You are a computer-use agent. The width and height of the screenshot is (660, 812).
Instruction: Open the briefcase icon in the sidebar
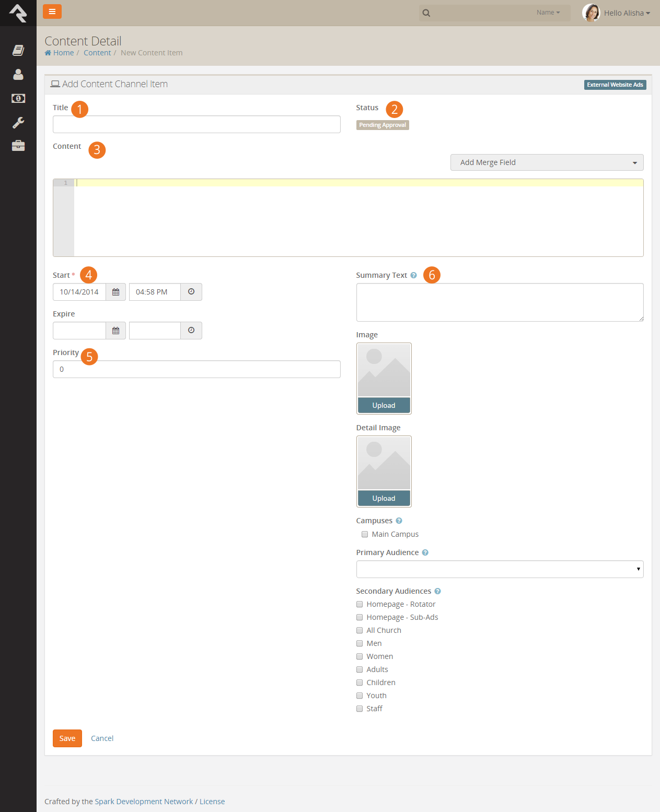pyautogui.click(x=18, y=146)
